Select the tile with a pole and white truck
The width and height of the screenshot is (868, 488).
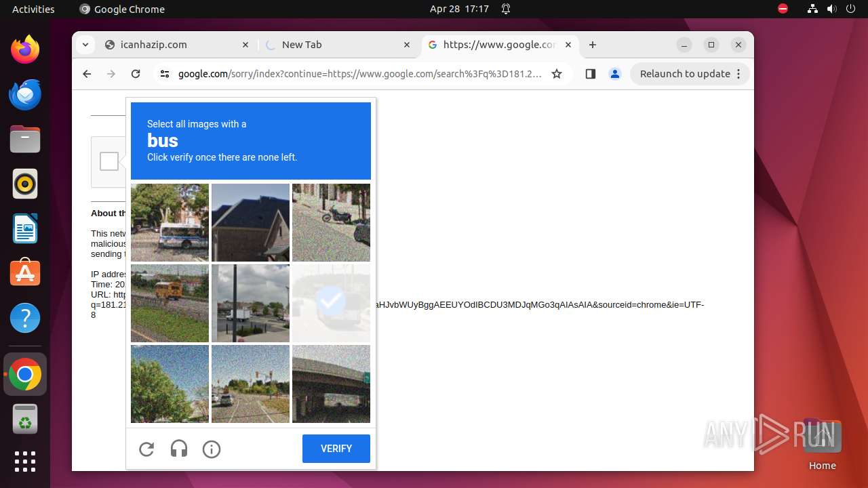coord(250,303)
